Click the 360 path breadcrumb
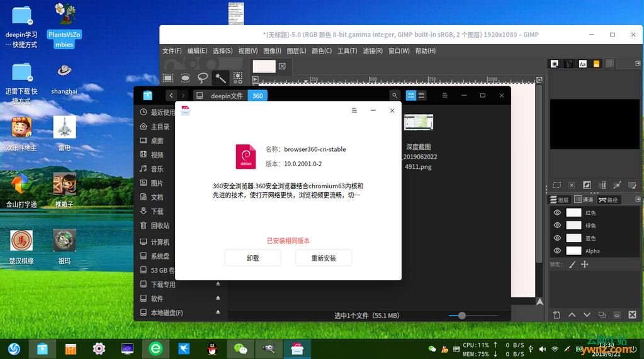 257,96
